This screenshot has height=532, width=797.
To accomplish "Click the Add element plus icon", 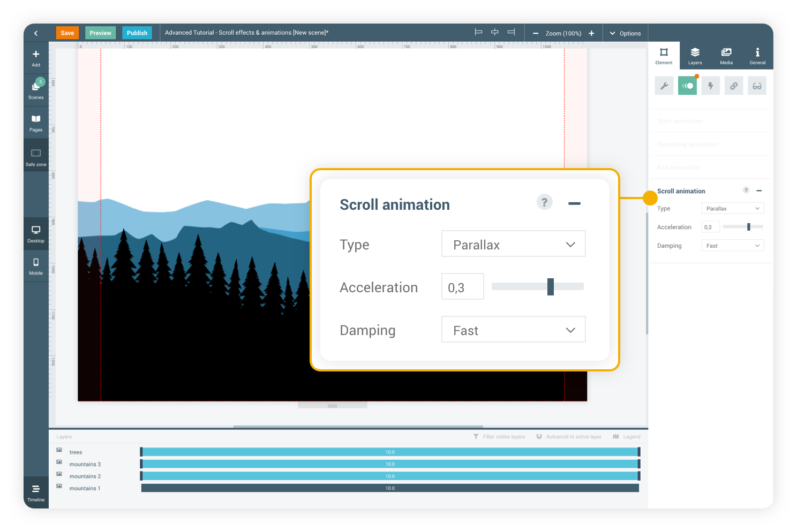I will tap(36, 57).
